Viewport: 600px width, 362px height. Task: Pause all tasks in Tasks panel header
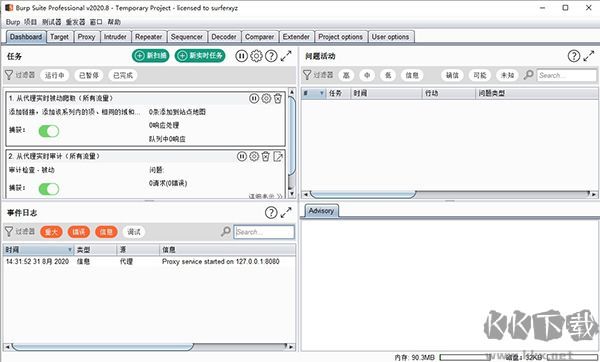(241, 56)
